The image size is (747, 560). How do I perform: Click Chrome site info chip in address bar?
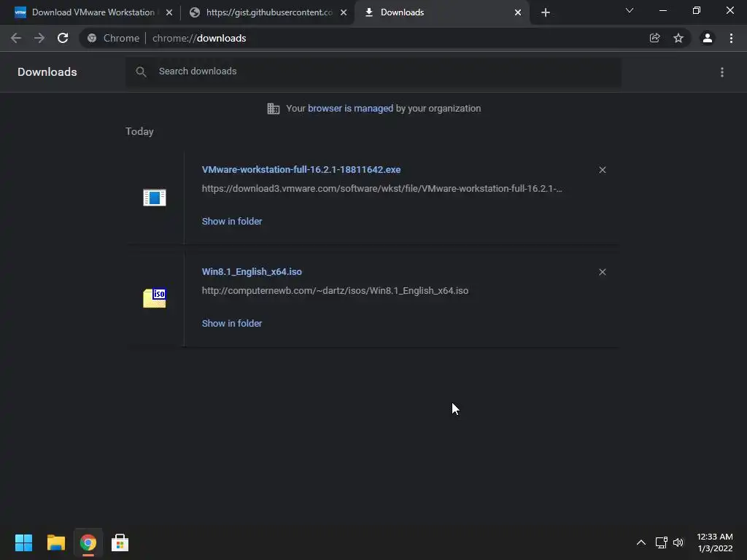[114, 38]
